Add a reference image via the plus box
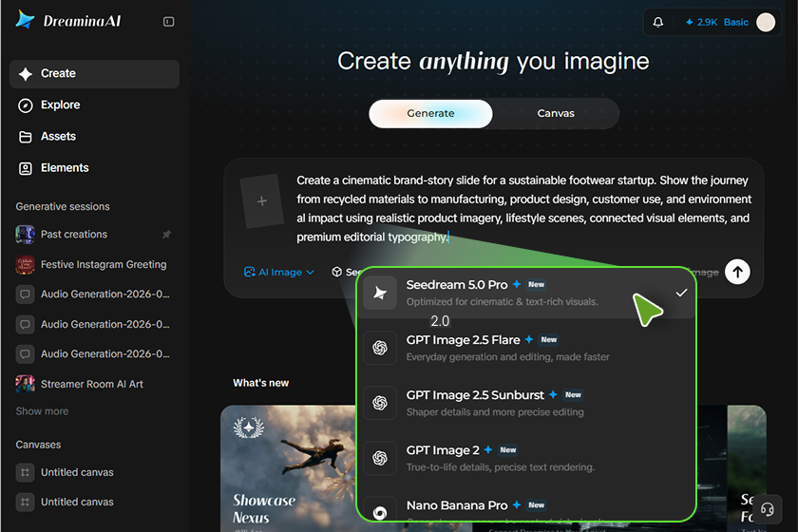 [x=261, y=201]
